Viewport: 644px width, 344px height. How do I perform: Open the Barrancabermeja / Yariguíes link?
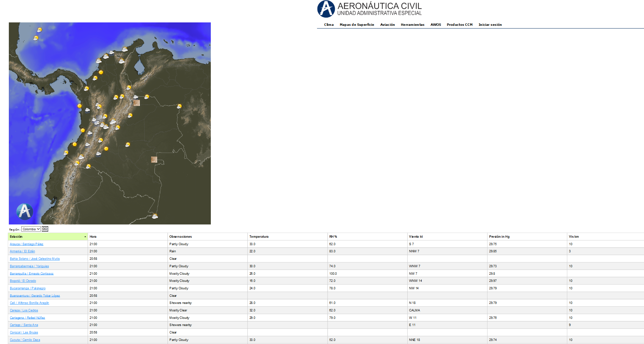(x=29, y=266)
